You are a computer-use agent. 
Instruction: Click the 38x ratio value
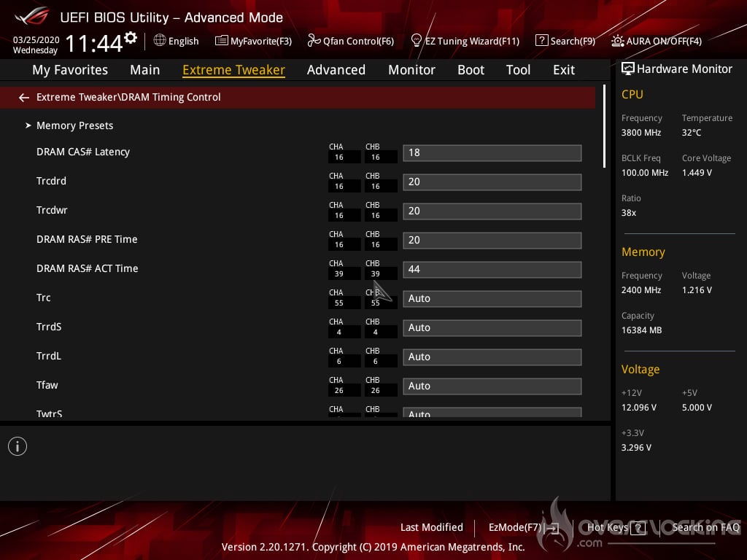tap(628, 213)
